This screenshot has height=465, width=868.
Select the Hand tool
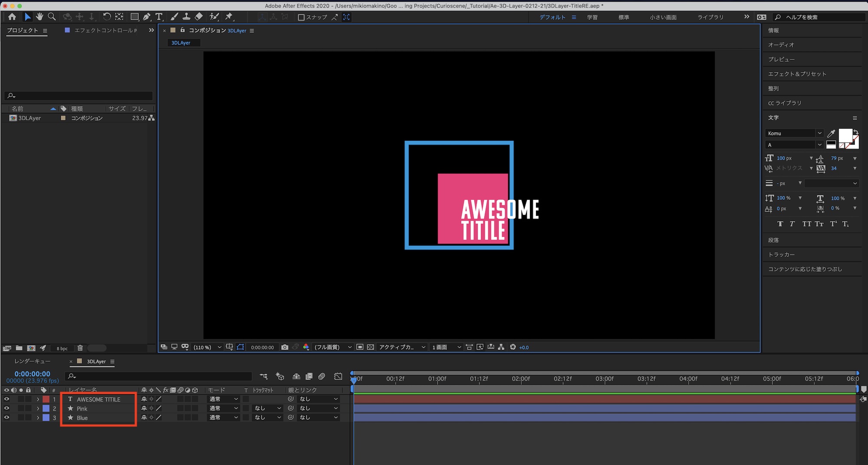click(x=39, y=17)
